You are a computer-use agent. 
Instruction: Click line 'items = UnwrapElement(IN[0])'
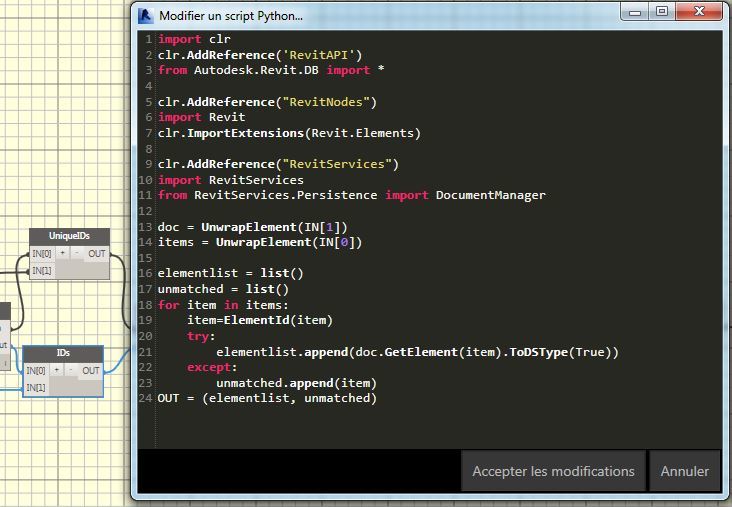pos(260,242)
